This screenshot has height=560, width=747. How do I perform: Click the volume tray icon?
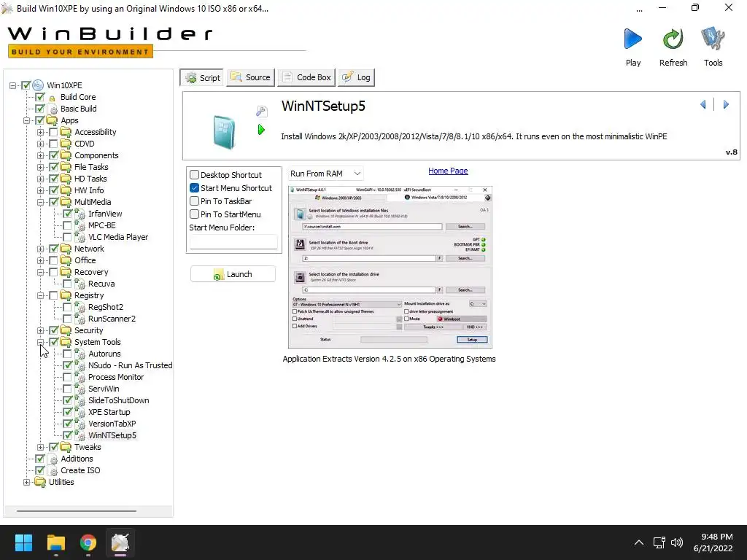pyautogui.click(x=676, y=542)
